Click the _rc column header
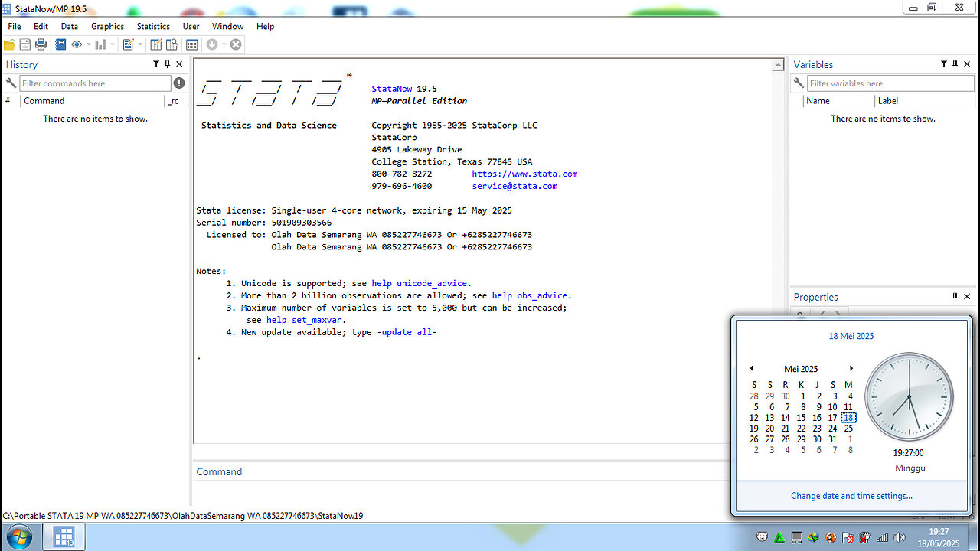 [x=176, y=101]
